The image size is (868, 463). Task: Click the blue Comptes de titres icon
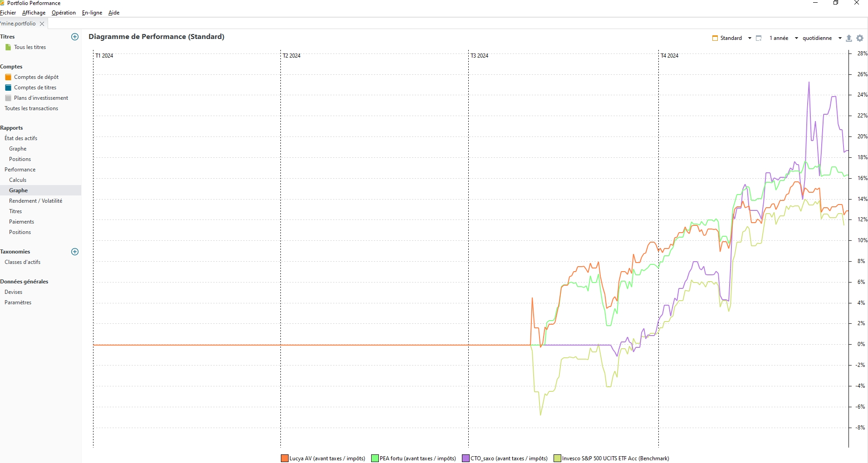pos(8,88)
